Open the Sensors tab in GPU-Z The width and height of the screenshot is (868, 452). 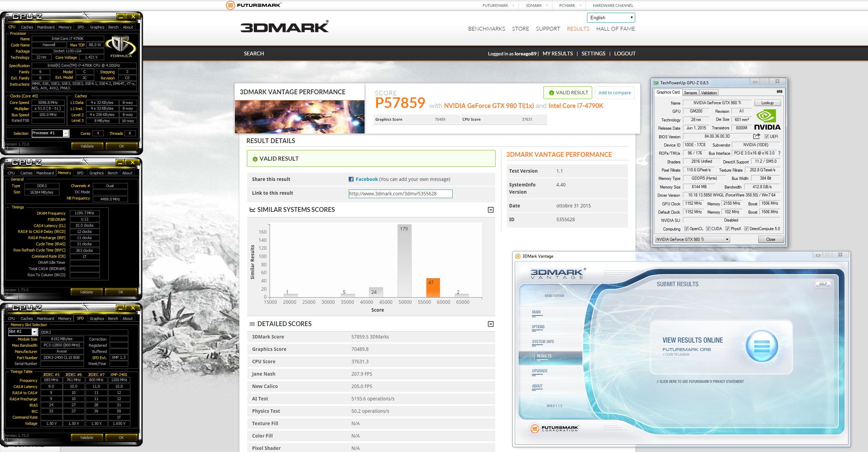point(690,93)
